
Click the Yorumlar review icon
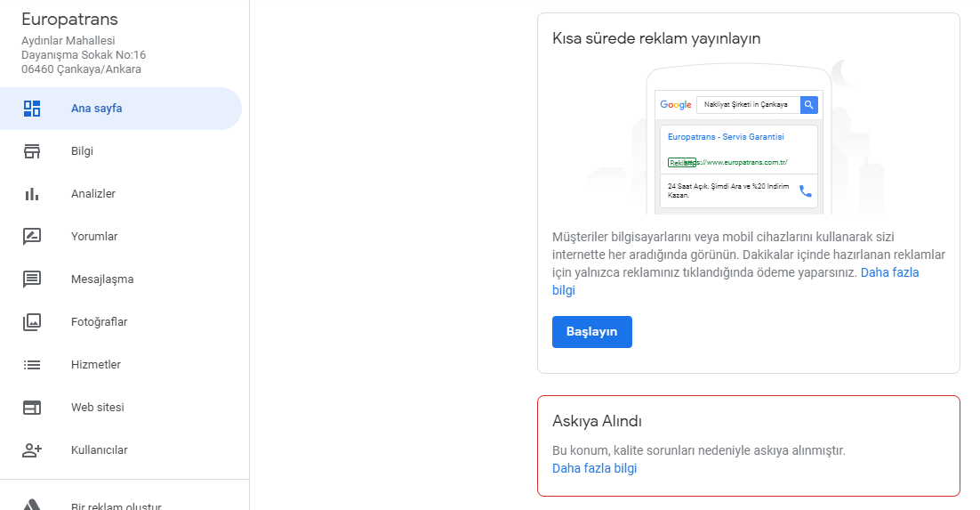[32, 237]
